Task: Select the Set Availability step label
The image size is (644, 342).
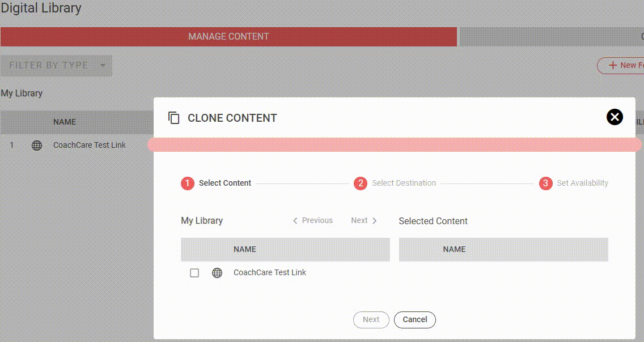Action: click(x=582, y=183)
